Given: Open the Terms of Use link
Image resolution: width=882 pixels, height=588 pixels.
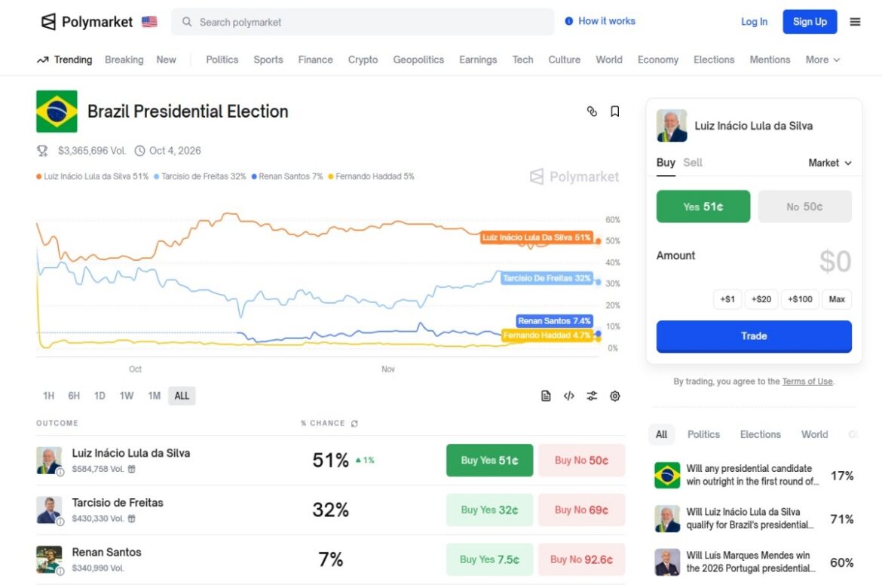Looking at the screenshot, I should 807,381.
